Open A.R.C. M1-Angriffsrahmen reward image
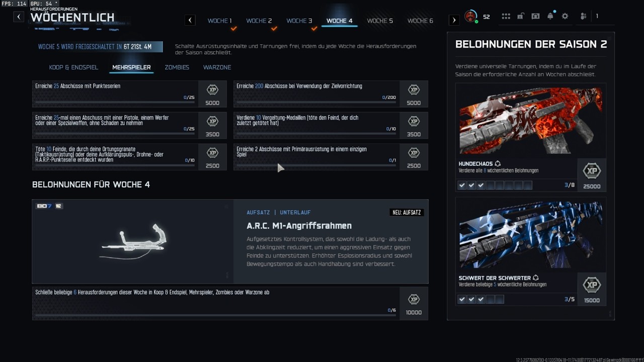This screenshot has width=644, height=362. click(133, 242)
